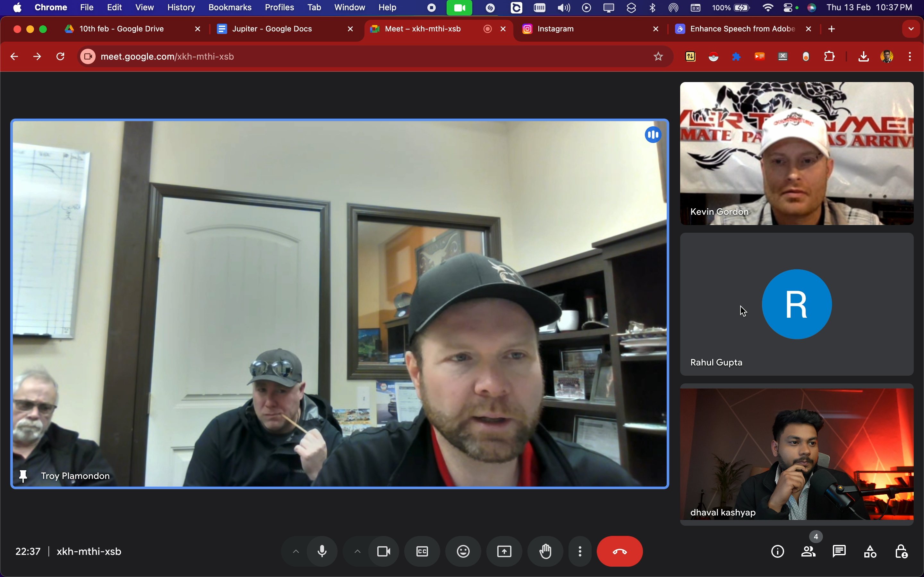Image resolution: width=924 pixels, height=577 pixels.
Task: Show the participants people panel
Action: (x=808, y=551)
